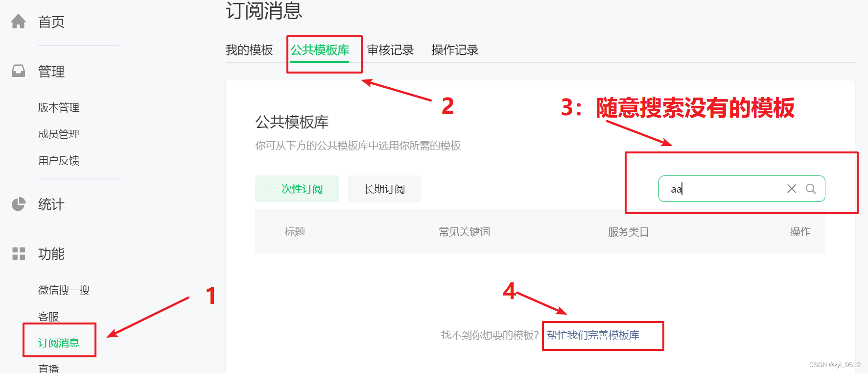This screenshot has height=373, width=868.
Task: Click the pie chart icon beside 统计
Action: [x=19, y=204]
